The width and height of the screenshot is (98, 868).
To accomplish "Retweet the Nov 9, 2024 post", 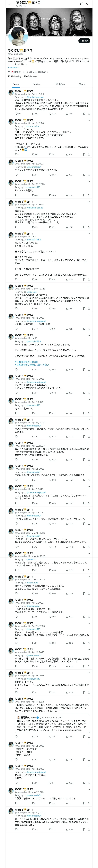I will click(33, 154).
